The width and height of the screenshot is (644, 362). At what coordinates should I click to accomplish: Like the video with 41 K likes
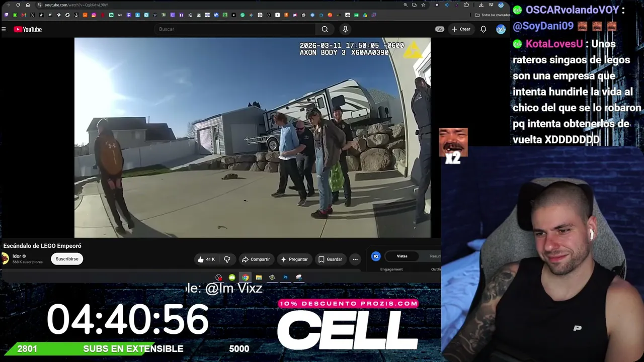pyautogui.click(x=206, y=259)
